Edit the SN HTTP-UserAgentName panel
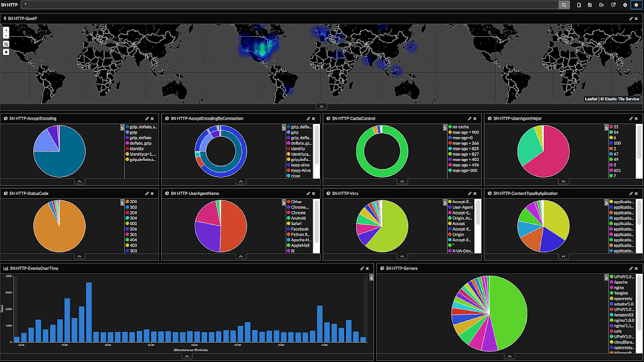This screenshot has height=362, width=644. click(x=308, y=194)
